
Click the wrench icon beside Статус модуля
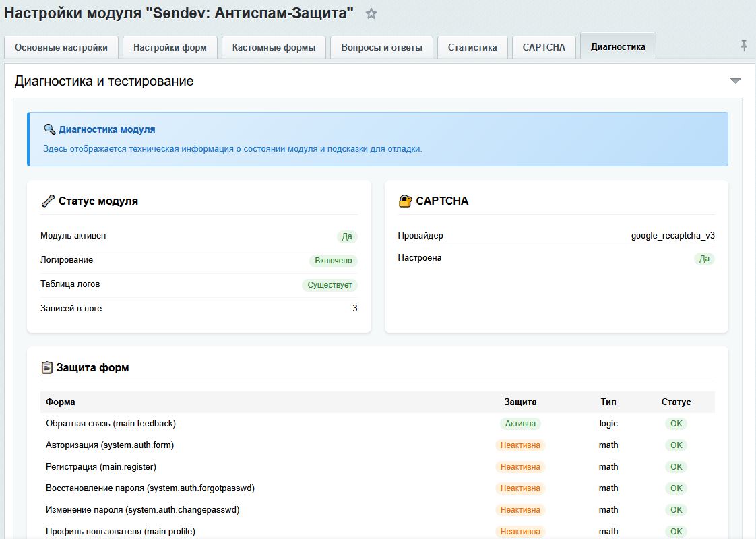click(x=46, y=200)
